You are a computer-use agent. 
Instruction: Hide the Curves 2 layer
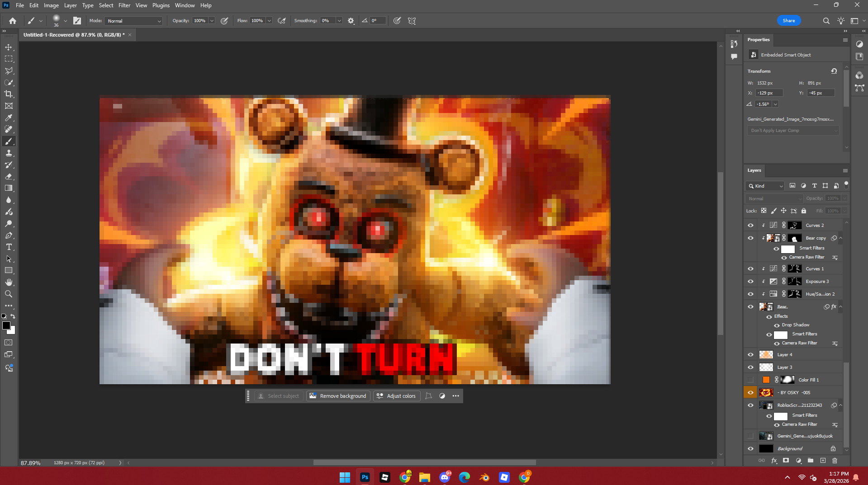pyautogui.click(x=750, y=225)
